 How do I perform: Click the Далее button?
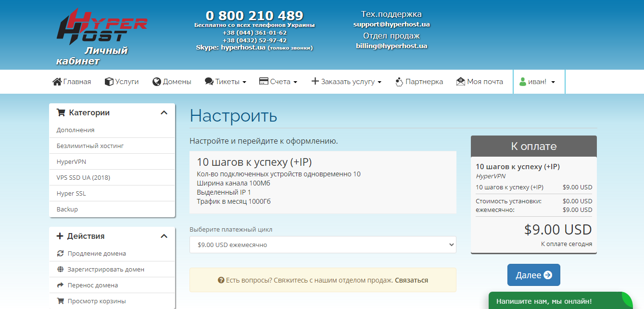(533, 275)
